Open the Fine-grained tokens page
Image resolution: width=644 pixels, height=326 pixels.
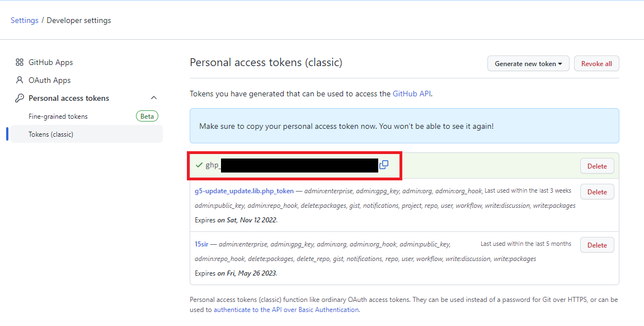pyautogui.click(x=58, y=117)
